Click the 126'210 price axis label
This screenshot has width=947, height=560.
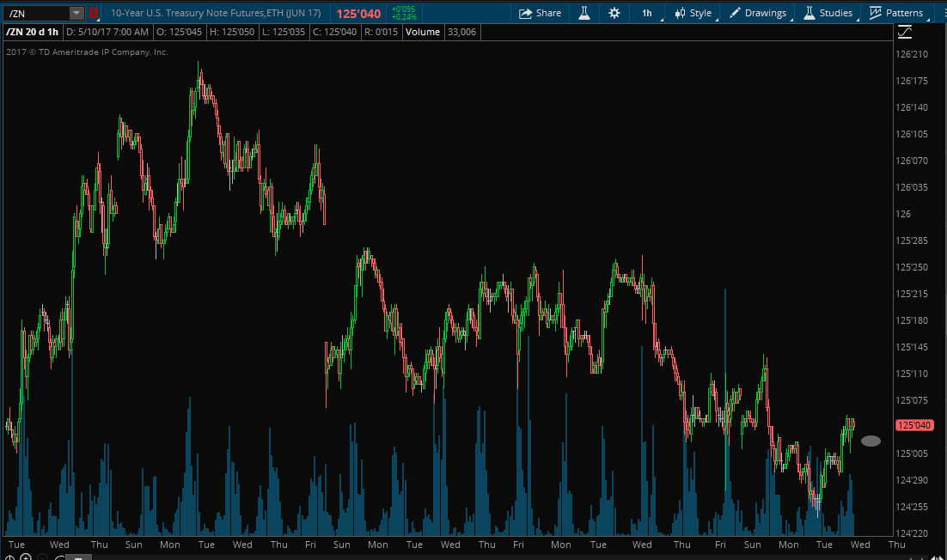click(912, 54)
